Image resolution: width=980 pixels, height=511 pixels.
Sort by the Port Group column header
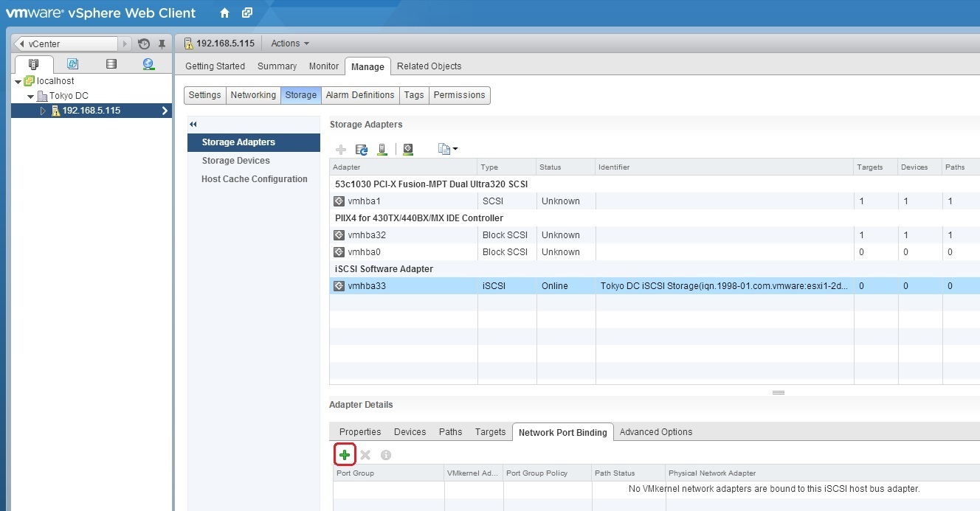(x=389, y=473)
